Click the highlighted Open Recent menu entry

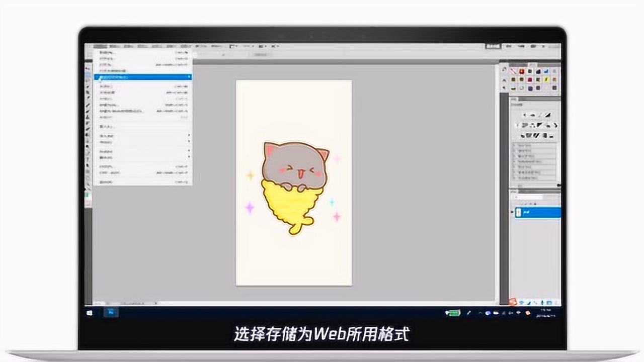click(143, 77)
